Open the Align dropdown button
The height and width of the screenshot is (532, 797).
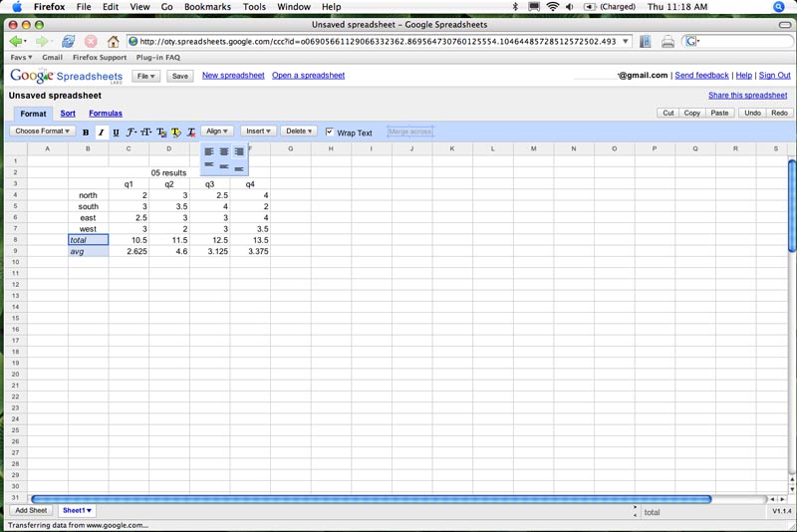[x=217, y=132]
